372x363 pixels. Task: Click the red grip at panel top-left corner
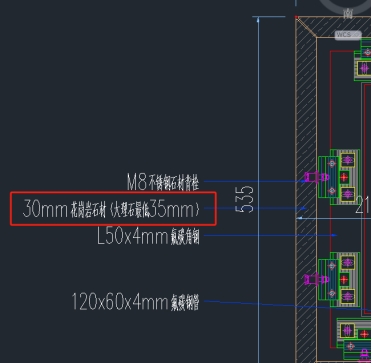(x=296, y=17)
